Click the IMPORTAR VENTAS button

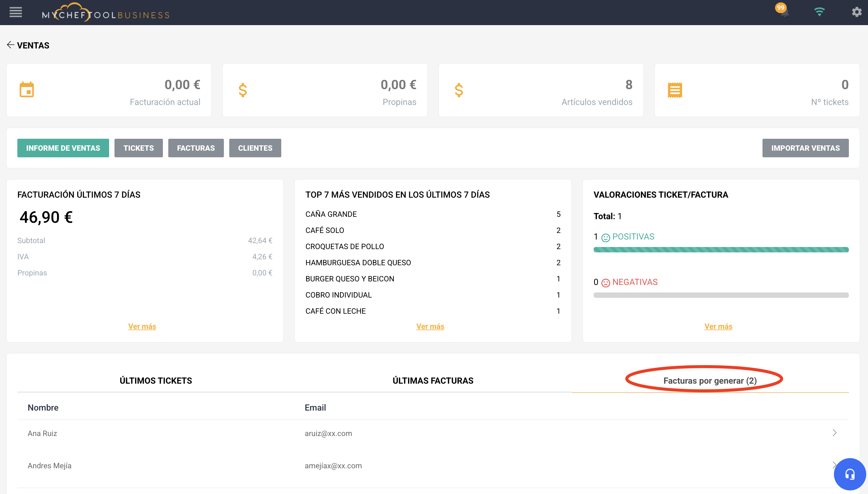(805, 148)
